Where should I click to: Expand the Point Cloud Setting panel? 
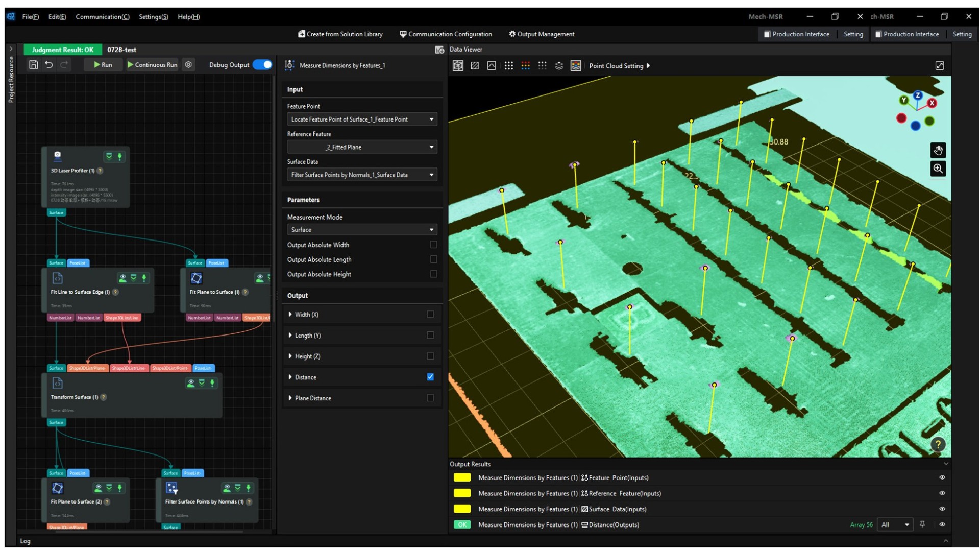pyautogui.click(x=619, y=65)
